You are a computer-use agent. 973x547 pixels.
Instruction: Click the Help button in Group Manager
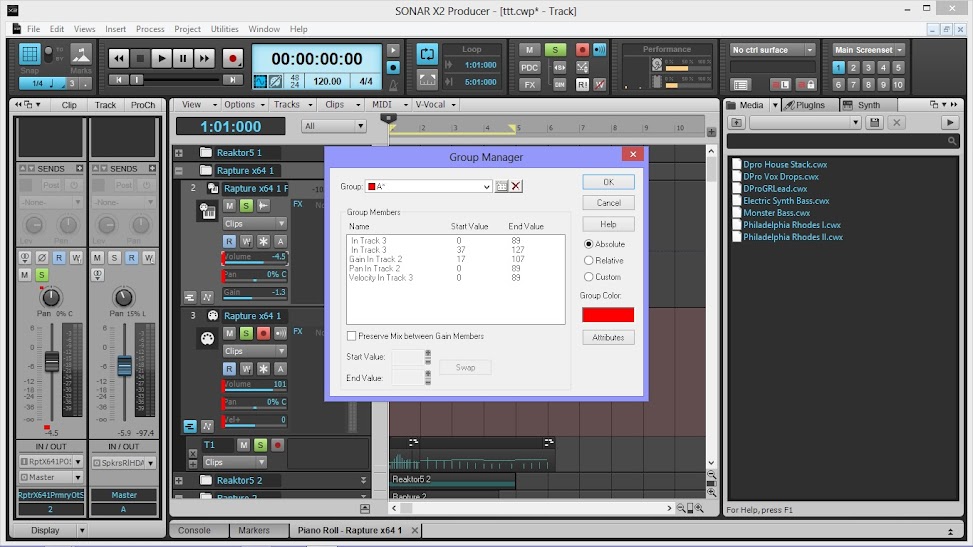[608, 224]
